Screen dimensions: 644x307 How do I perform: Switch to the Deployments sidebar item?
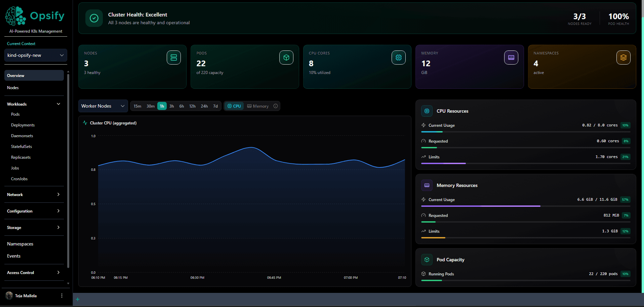point(23,125)
